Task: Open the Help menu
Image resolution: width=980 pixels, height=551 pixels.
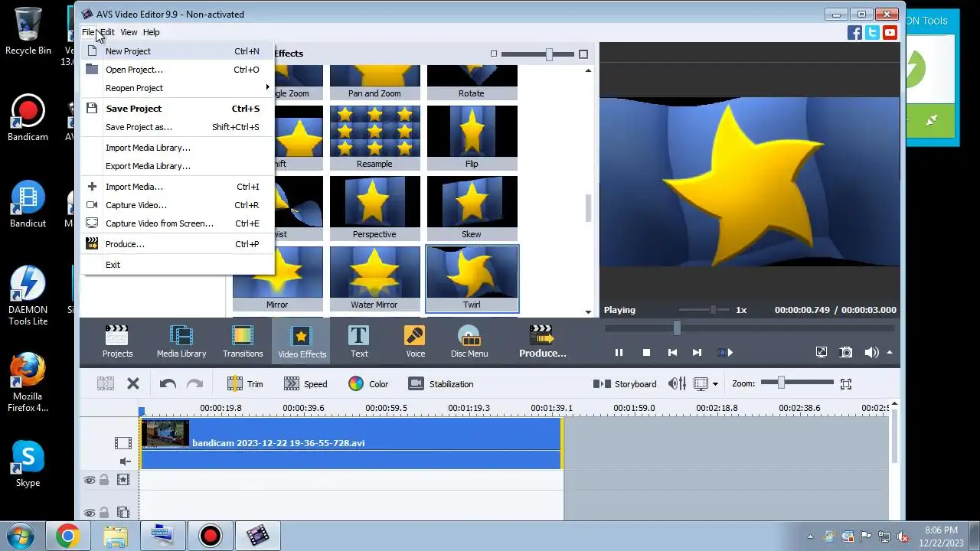Action: [x=151, y=32]
